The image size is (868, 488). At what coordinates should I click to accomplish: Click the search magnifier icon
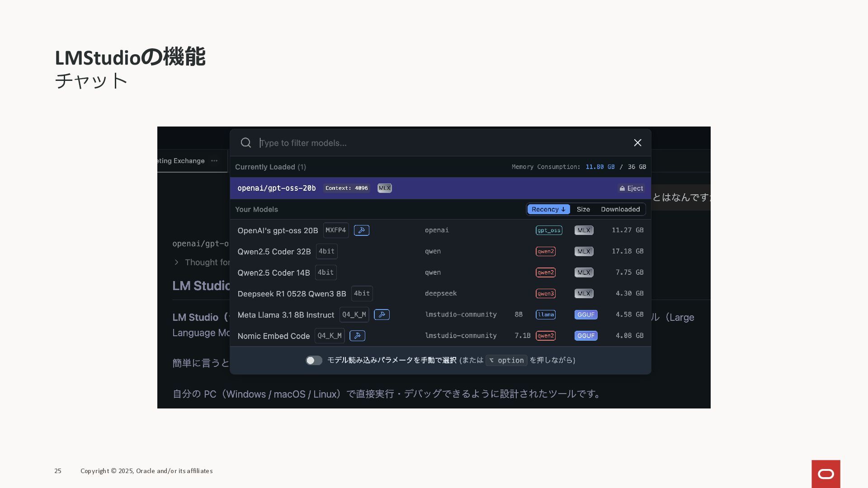tap(245, 143)
